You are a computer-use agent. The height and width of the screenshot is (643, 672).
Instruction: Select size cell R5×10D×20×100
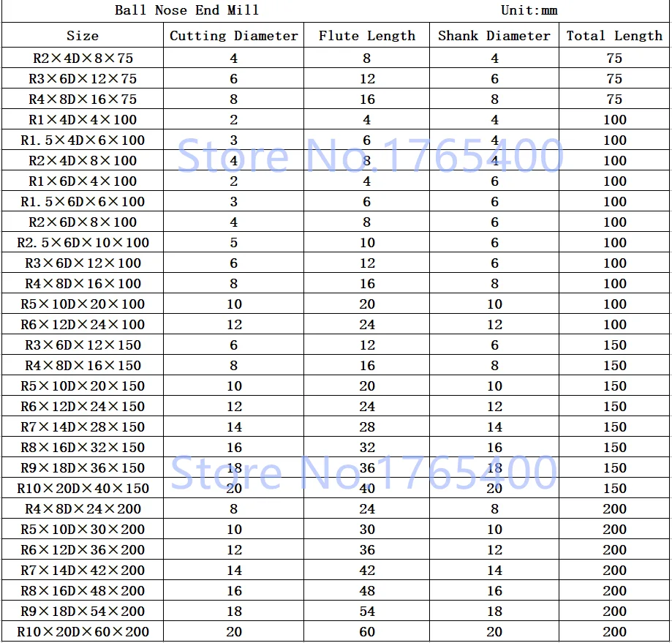(x=83, y=304)
